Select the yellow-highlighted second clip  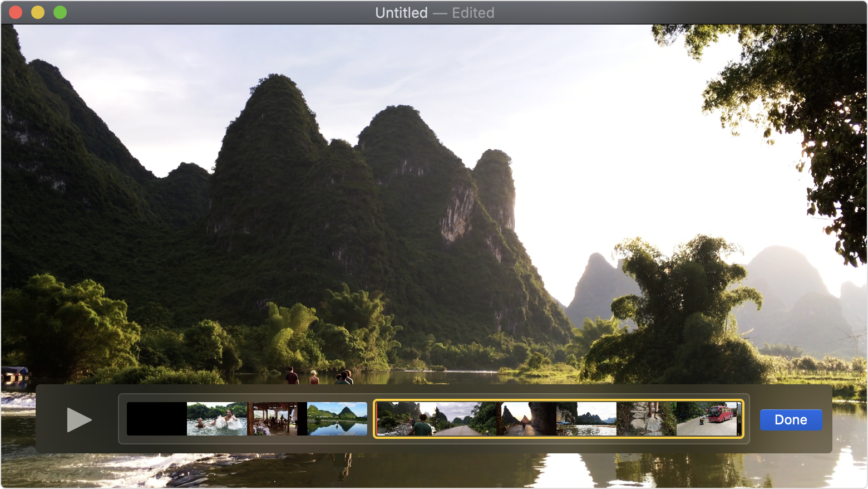tap(556, 420)
